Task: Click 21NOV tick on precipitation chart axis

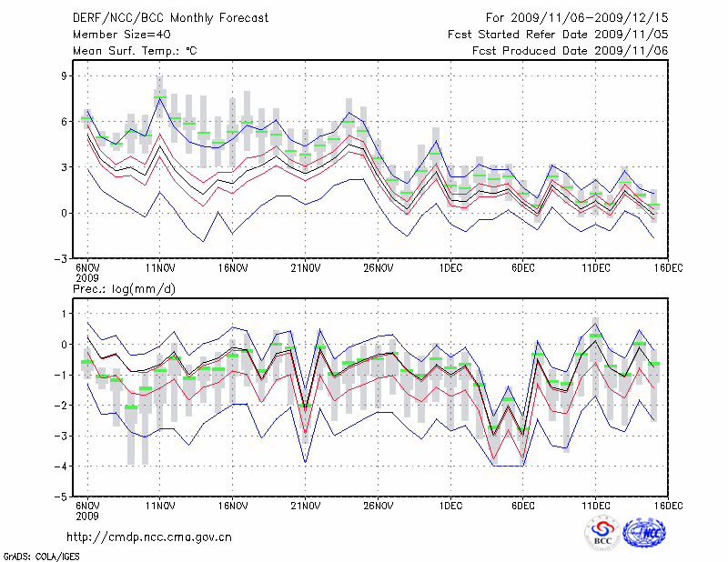Action: pos(305,505)
